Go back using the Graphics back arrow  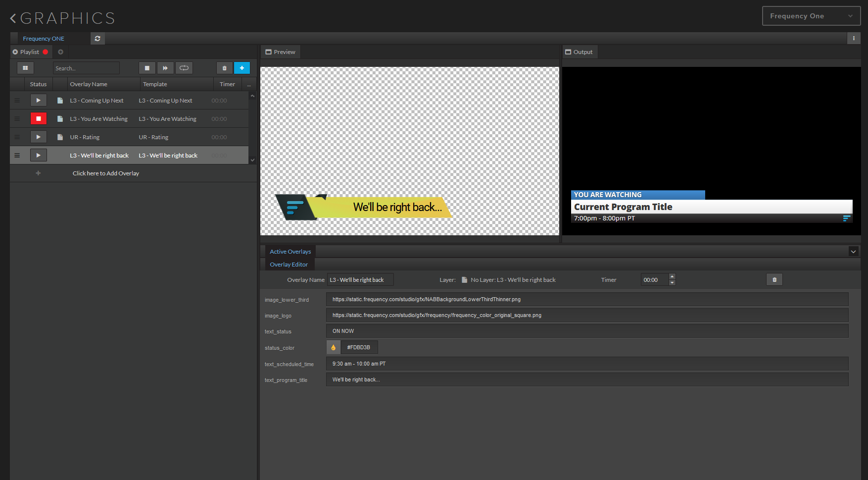13,18
